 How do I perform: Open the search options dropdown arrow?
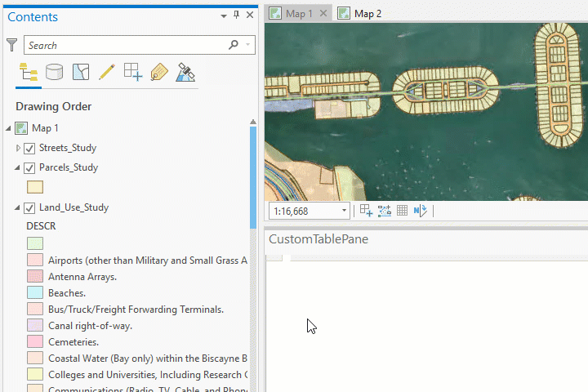248,45
